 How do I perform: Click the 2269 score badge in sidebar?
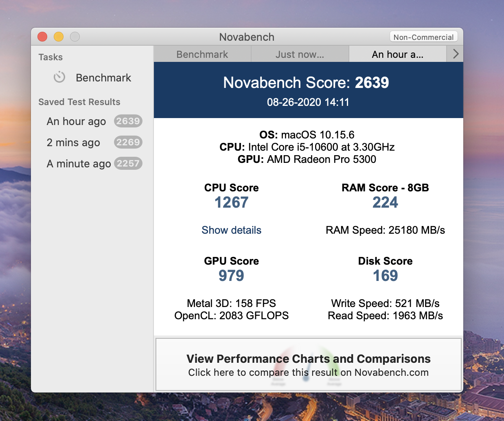click(128, 142)
